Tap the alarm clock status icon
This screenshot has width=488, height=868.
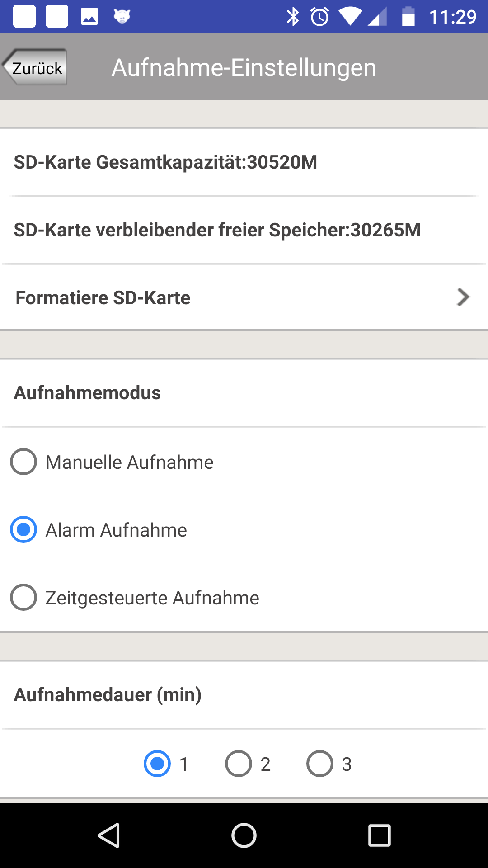coord(320,17)
